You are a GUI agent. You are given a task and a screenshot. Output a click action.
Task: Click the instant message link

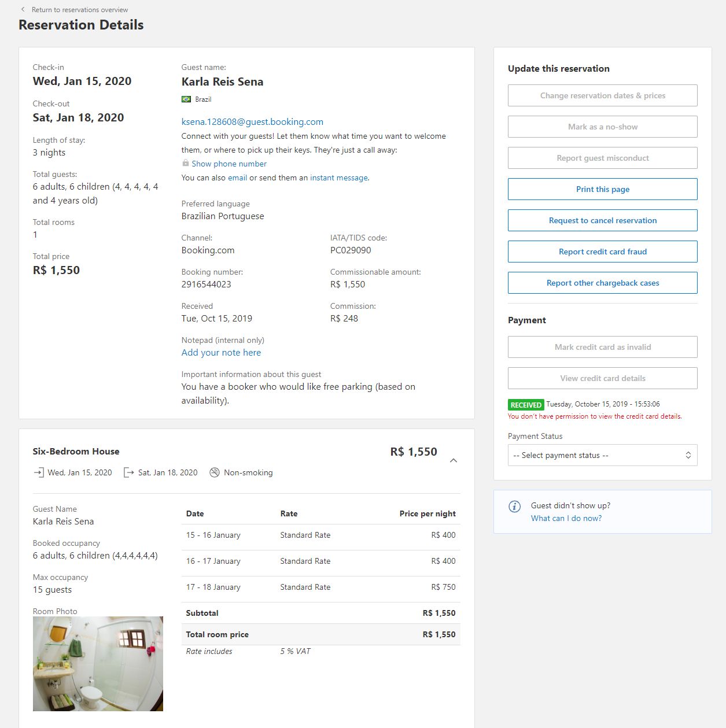(338, 178)
